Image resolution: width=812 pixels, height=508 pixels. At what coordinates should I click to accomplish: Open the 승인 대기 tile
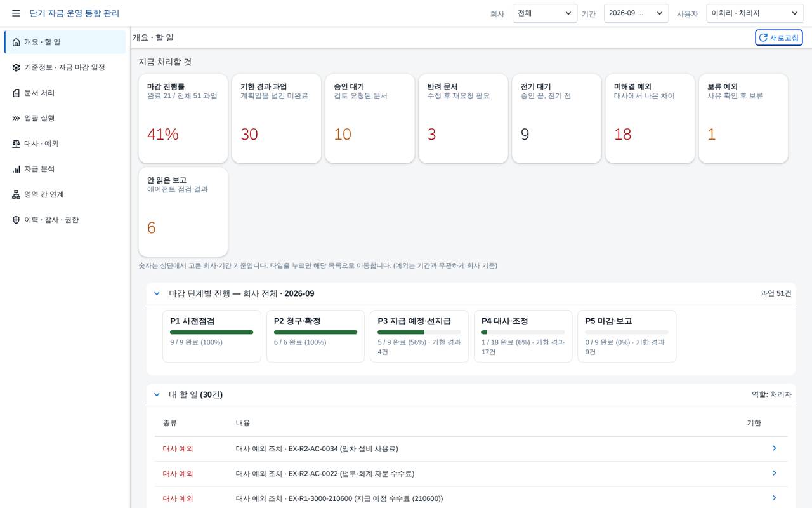(370, 118)
